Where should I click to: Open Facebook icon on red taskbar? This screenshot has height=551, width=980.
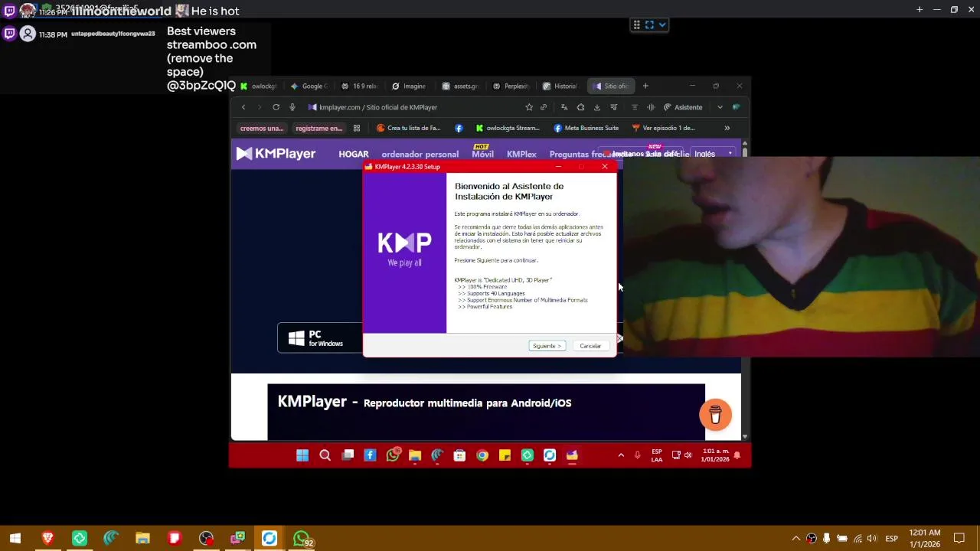tap(370, 456)
